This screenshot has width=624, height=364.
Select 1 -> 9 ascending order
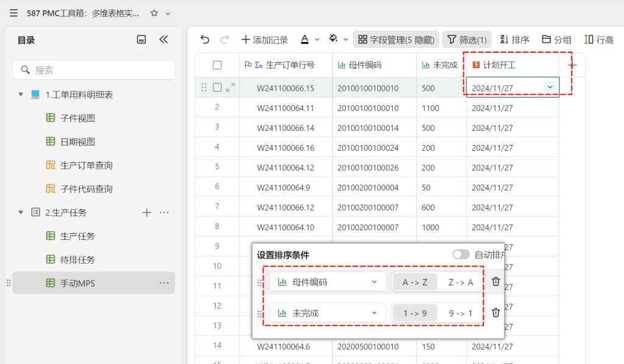point(414,313)
